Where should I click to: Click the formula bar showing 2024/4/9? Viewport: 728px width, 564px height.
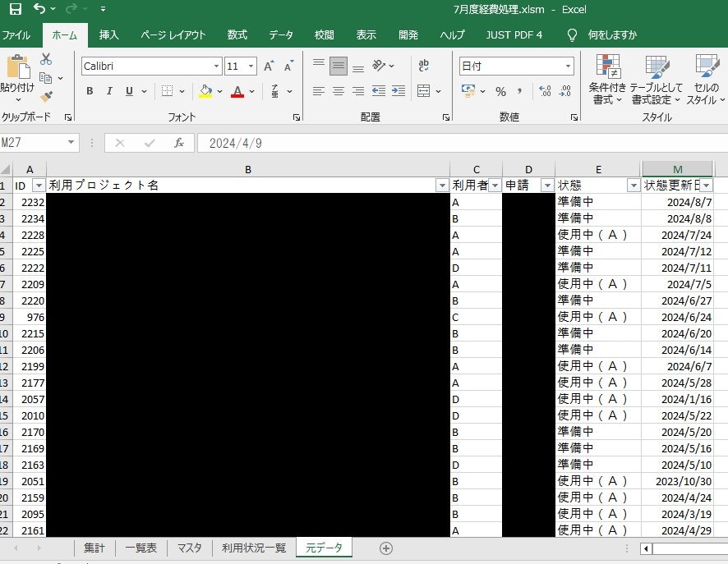(x=462, y=143)
